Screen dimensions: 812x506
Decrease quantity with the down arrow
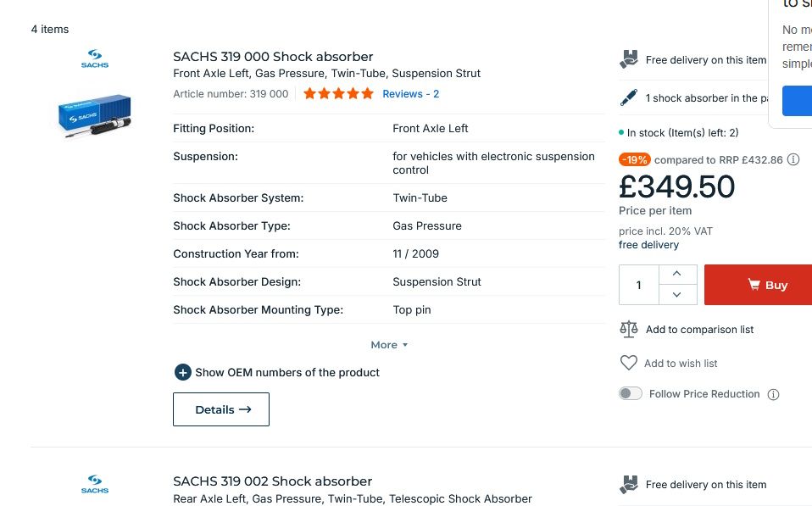click(677, 295)
